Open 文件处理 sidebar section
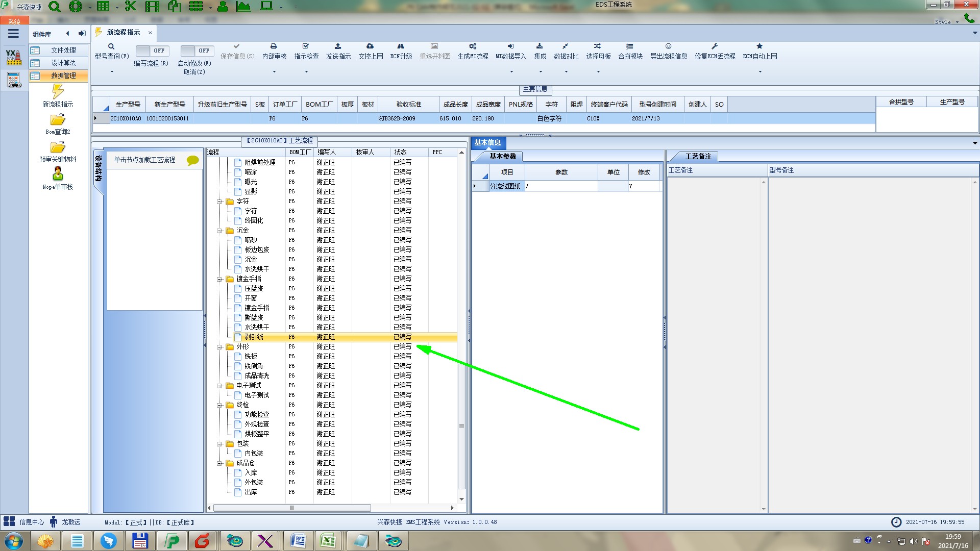This screenshot has height=551, width=980. [59, 50]
